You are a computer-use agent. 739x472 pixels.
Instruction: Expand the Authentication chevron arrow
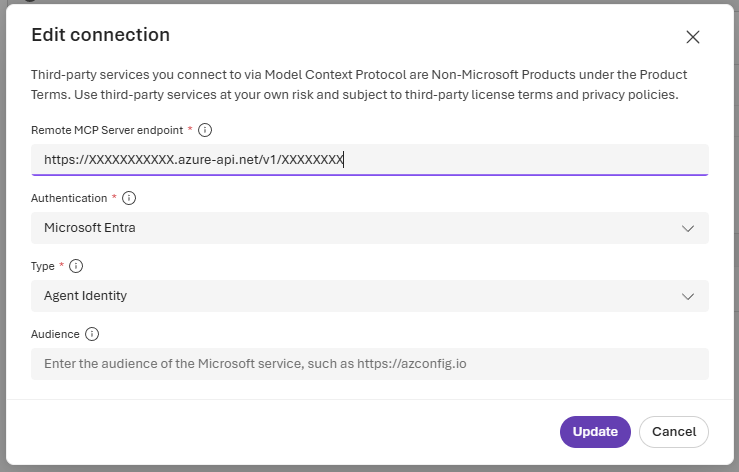688,228
